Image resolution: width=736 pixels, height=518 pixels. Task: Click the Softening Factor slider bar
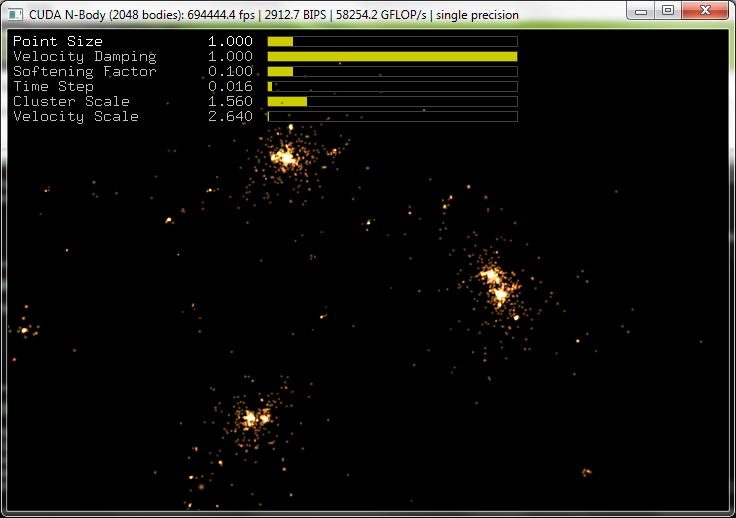pyautogui.click(x=392, y=72)
